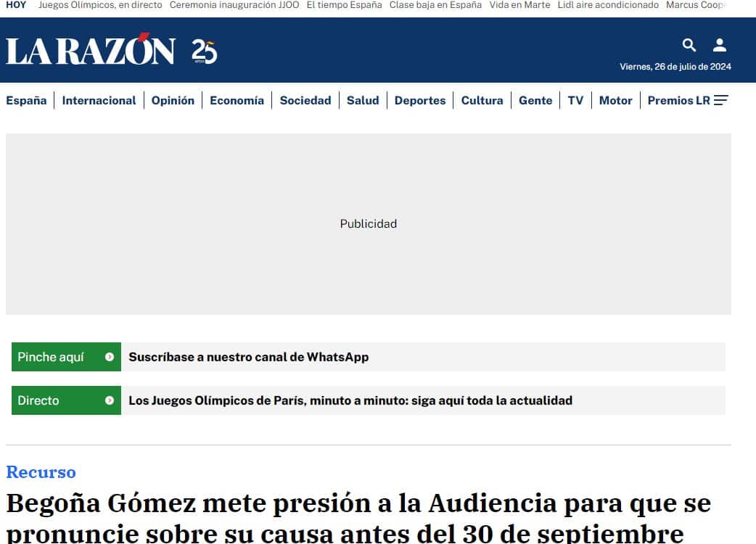
Task: Click the arrow icon in the Directo button
Action: (x=110, y=400)
